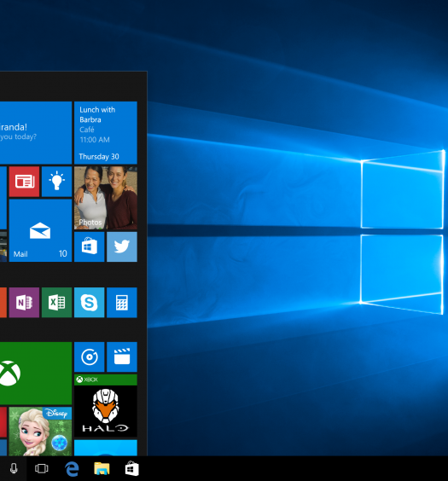Viewport: 448px width, 481px height.
Task: Open the Tips lightbulb tile
Action: point(57,182)
